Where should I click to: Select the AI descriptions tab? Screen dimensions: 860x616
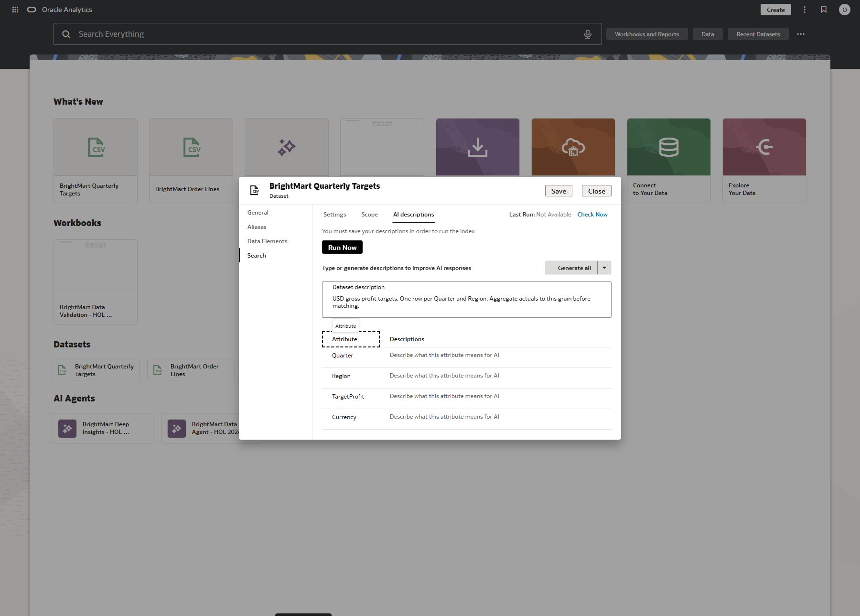[x=413, y=215]
